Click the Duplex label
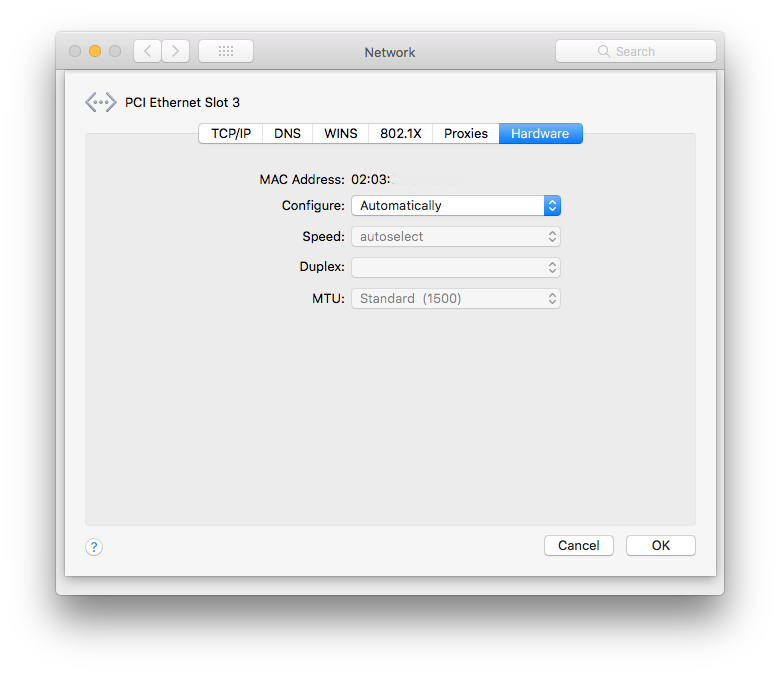 tap(322, 267)
